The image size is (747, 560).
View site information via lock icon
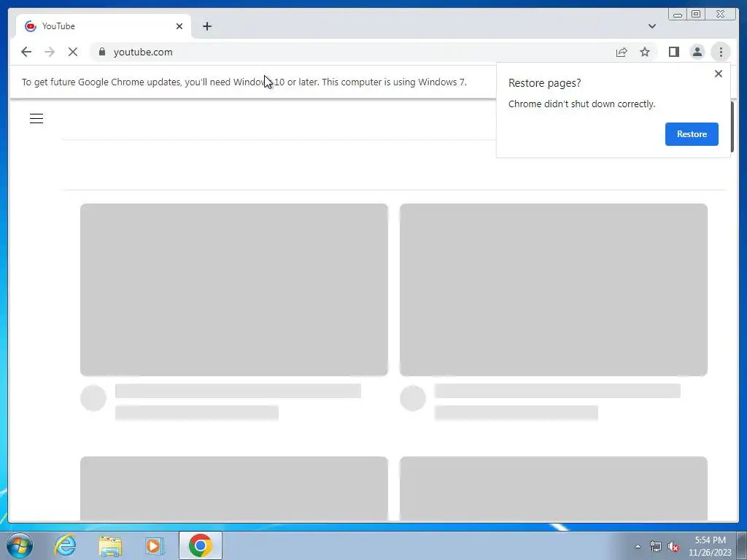tap(101, 52)
